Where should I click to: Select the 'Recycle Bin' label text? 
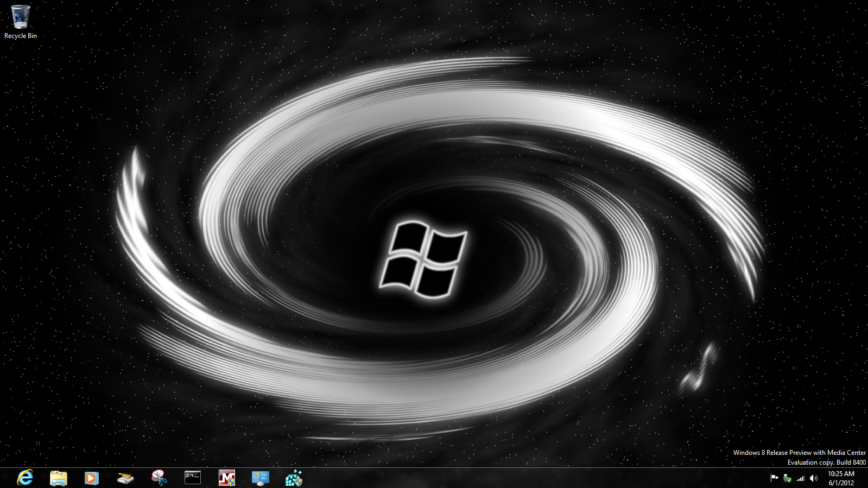click(21, 36)
